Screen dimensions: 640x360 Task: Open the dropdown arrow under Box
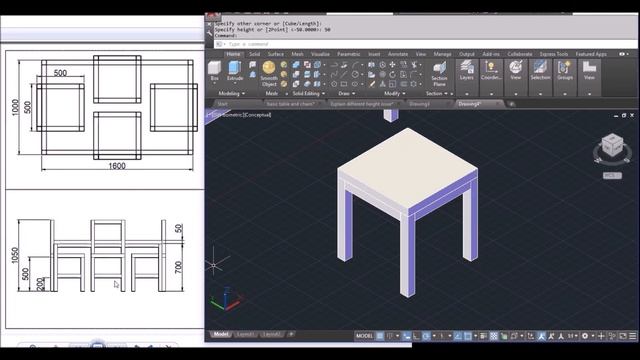(214, 84)
